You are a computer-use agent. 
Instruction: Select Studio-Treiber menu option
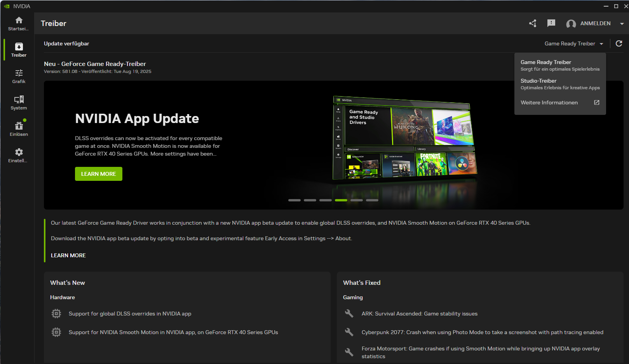coord(560,84)
